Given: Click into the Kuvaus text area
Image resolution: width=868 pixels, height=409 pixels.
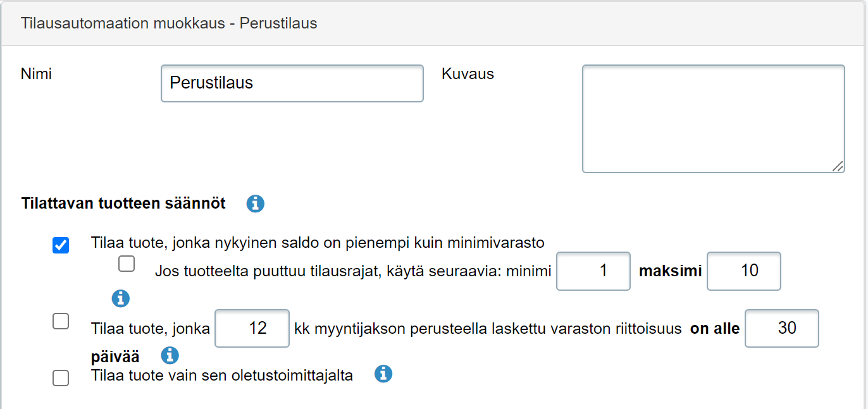Looking at the screenshot, I should (x=713, y=118).
